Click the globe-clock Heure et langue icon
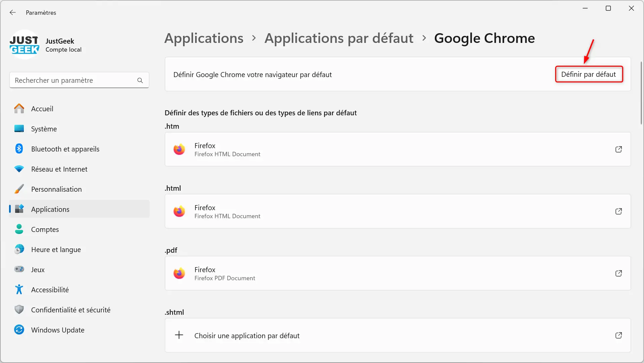644x363 pixels. click(x=19, y=249)
